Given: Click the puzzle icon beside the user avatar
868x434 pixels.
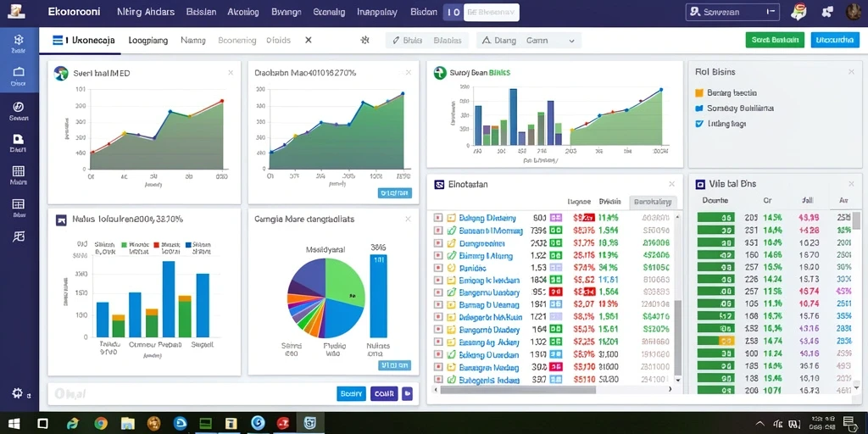Looking at the screenshot, I should pos(828,12).
